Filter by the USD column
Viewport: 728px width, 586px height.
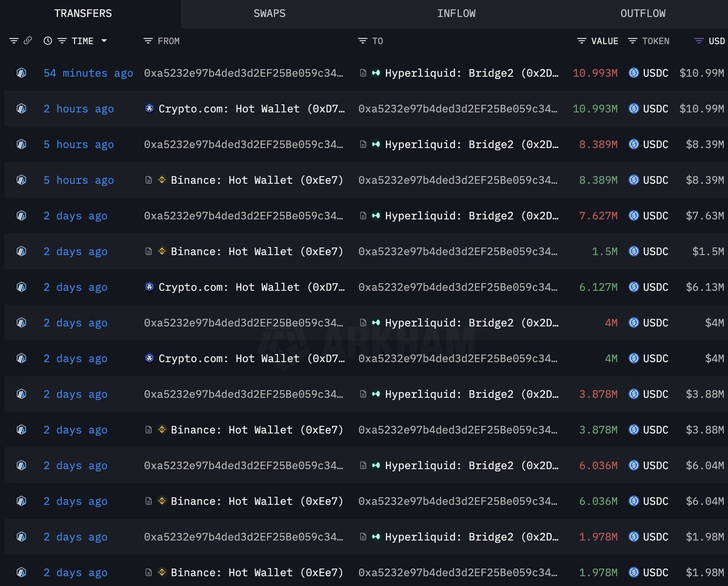(699, 41)
